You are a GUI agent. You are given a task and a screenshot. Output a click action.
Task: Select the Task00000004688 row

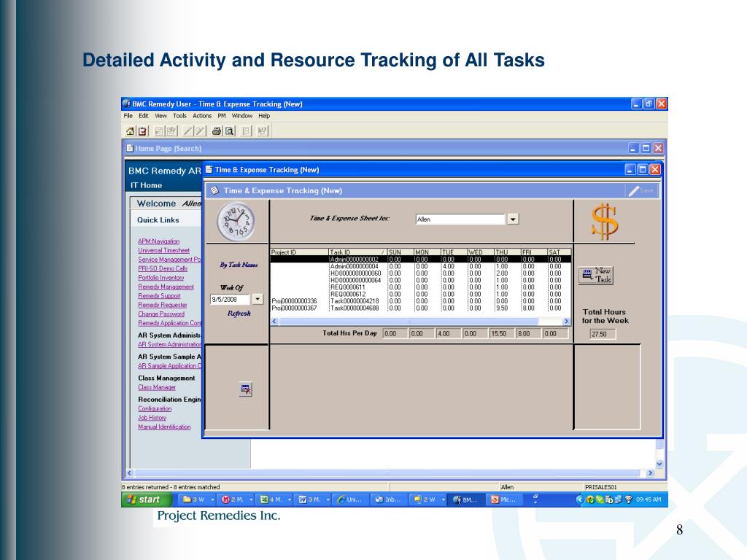[421, 308]
